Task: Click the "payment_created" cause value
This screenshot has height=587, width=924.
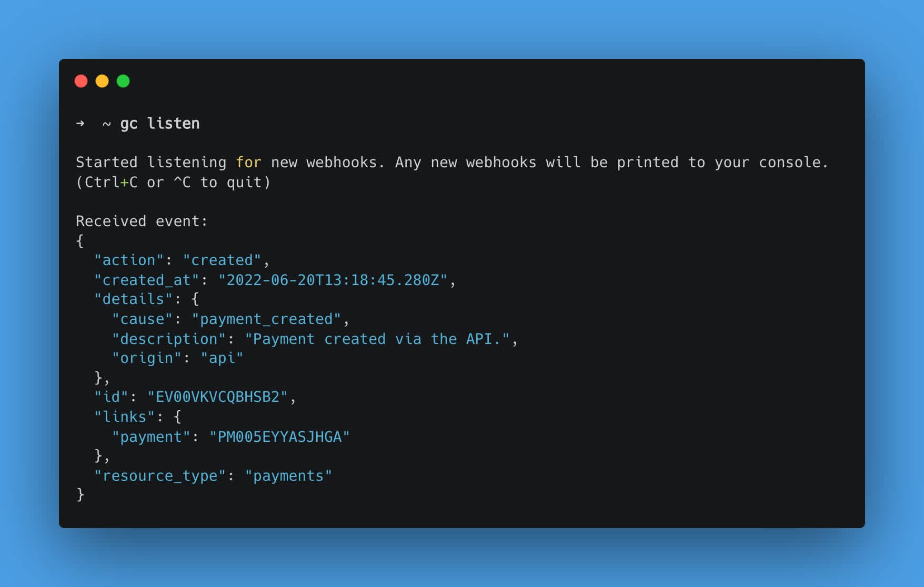Action: [x=266, y=319]
